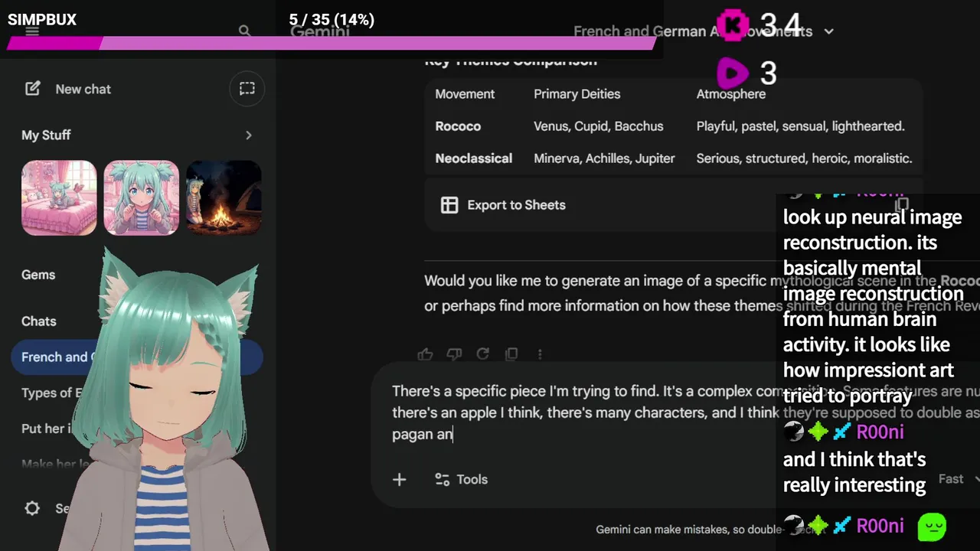Open temporary chat dashed-square icon
980x551 pixels.
[x=247, y=89]
